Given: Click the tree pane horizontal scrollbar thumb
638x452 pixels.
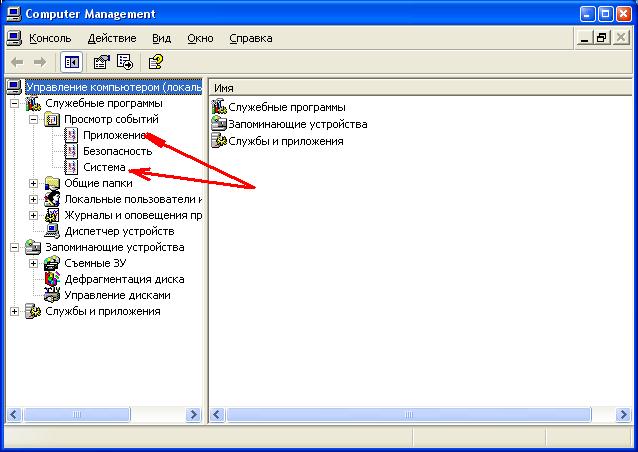Looking at the screenshot, I should (76, 415).
